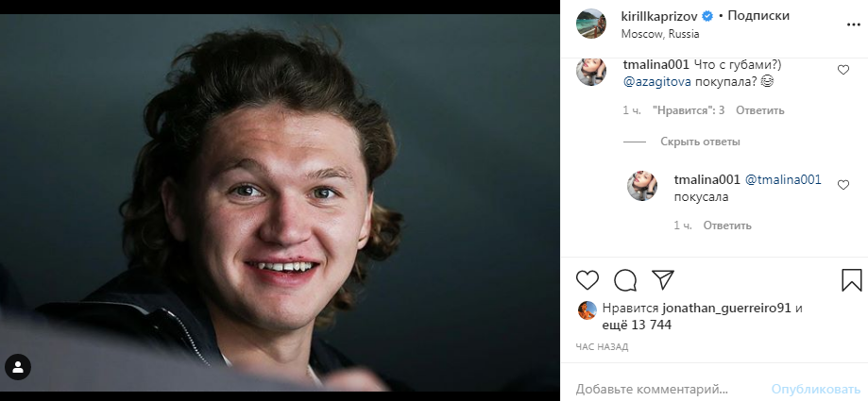868x401 pixels.
Task: Click jonathan_guerreiro91 small avatar near likes
Action: 587,309
